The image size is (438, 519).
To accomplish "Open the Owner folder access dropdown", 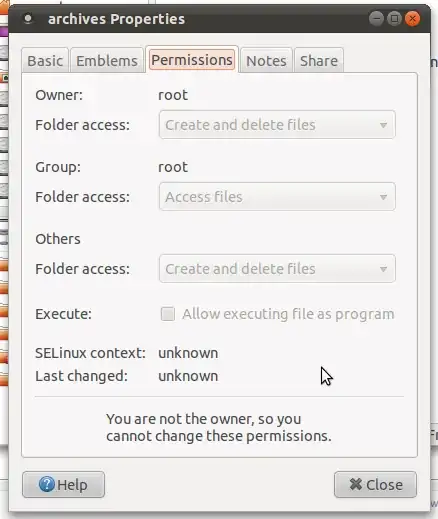I will pos(277,125).
